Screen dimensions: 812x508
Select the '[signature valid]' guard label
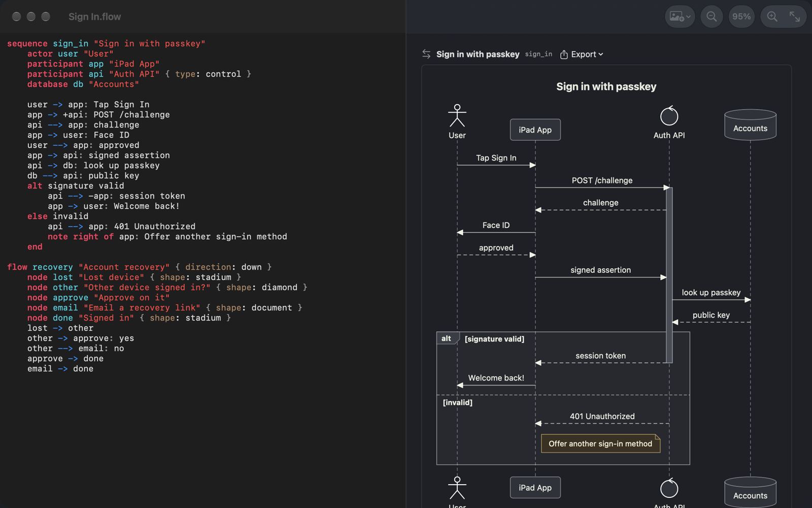(494, 339)
